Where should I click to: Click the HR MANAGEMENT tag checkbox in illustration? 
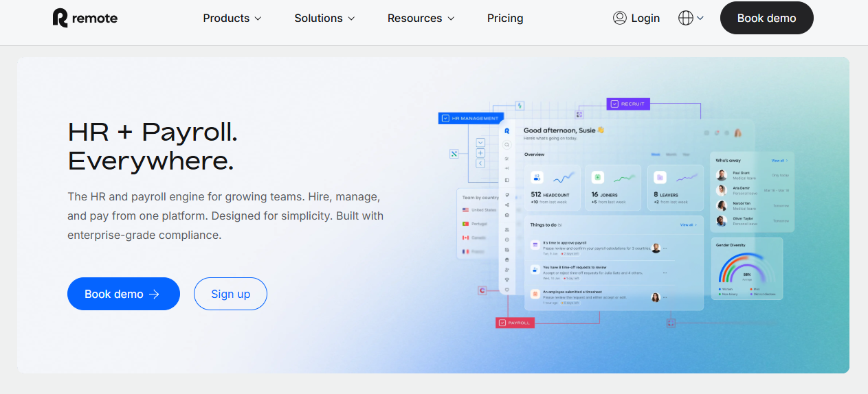click(x=445, y=118)
